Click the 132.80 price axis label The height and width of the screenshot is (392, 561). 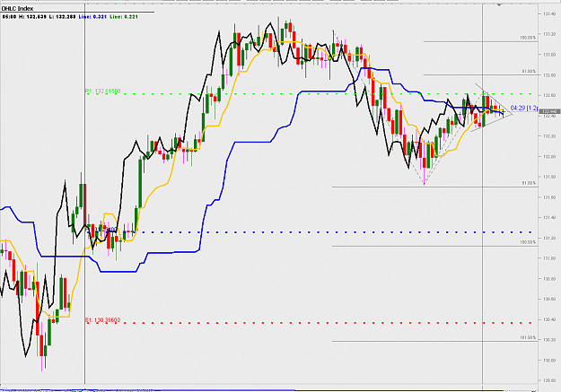pos(549,75)
